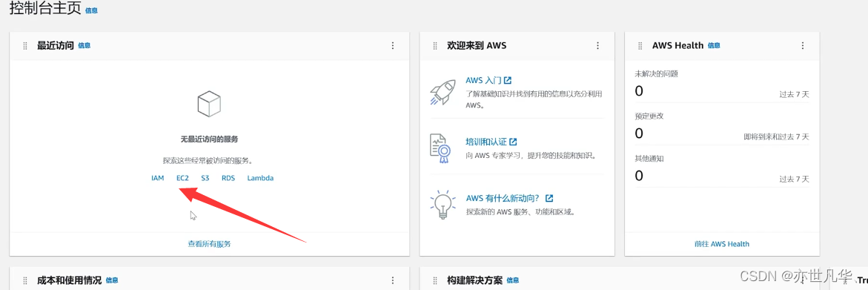Click the 即将到来和过去 7 天 label
This screenshot has width=868, height=290.
point(776,136)
